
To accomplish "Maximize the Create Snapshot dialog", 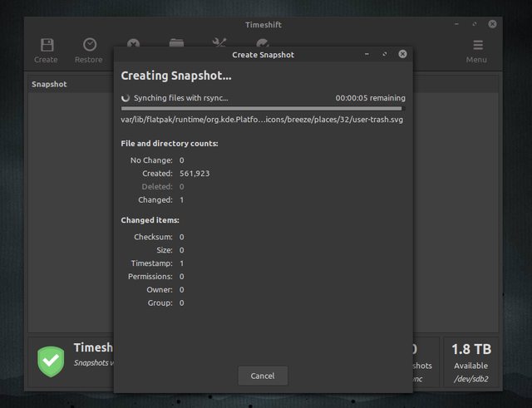I will 385,54.
